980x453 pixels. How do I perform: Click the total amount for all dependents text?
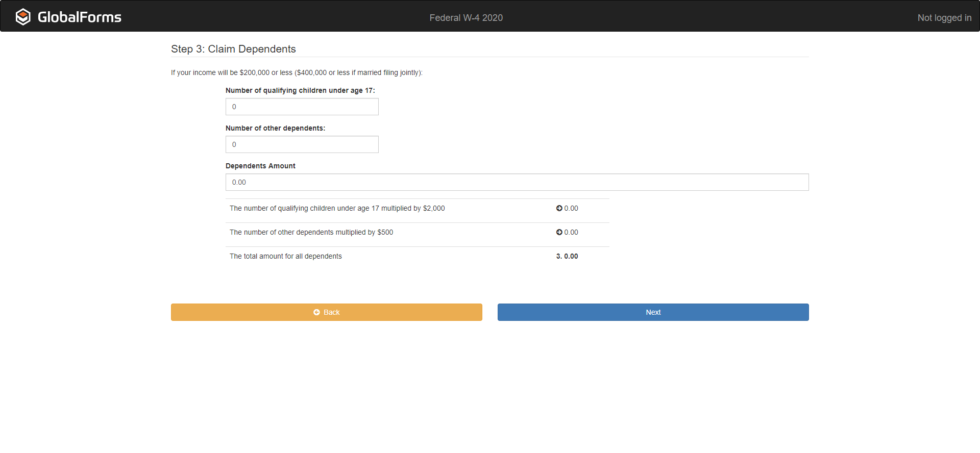tap(285, 256)
